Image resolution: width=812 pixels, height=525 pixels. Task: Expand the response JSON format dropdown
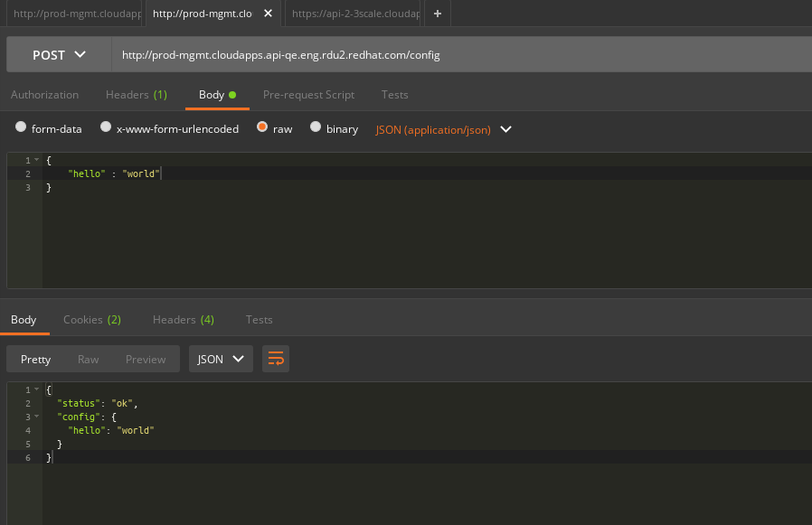click(x=222, y=359)
